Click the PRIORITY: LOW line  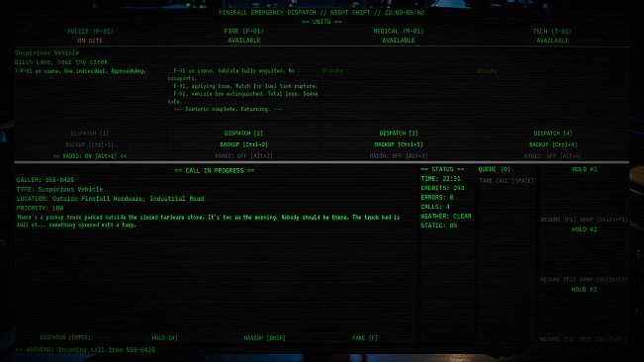[41, 208]
